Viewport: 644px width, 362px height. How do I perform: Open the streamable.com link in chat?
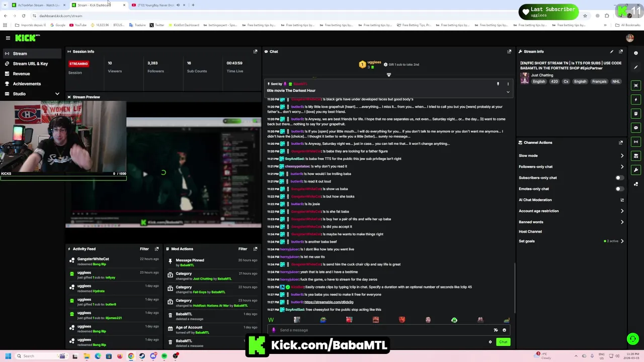tap(329, 302)
